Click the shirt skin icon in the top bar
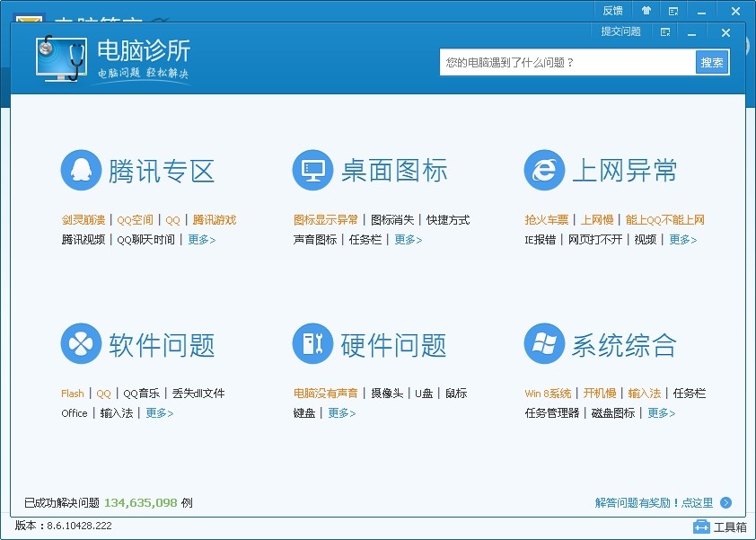 coord(646,11)
